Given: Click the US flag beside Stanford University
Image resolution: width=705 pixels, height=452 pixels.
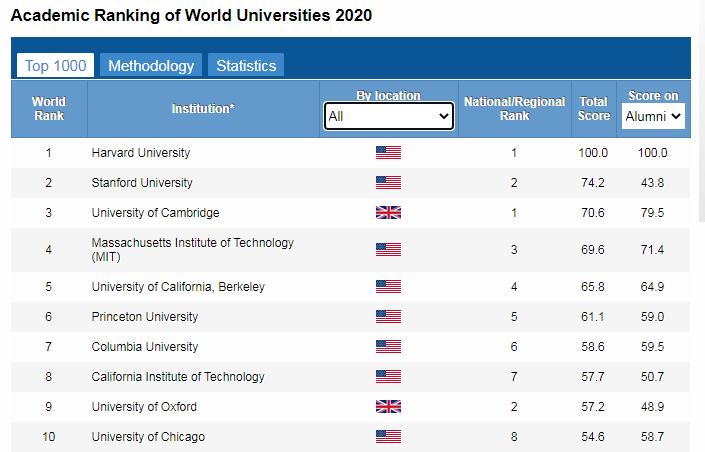Looking at the screenshot, I should (x=388, y=183).
